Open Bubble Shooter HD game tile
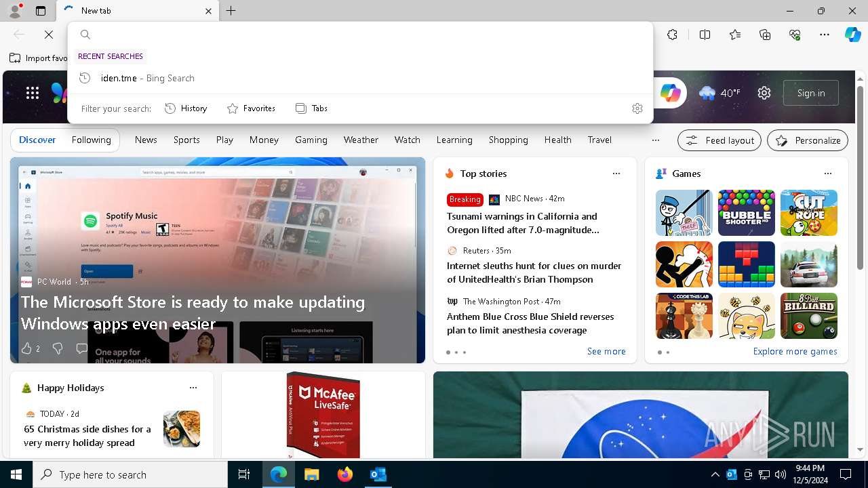Screen dimensions: 868x488 (746, 213)
